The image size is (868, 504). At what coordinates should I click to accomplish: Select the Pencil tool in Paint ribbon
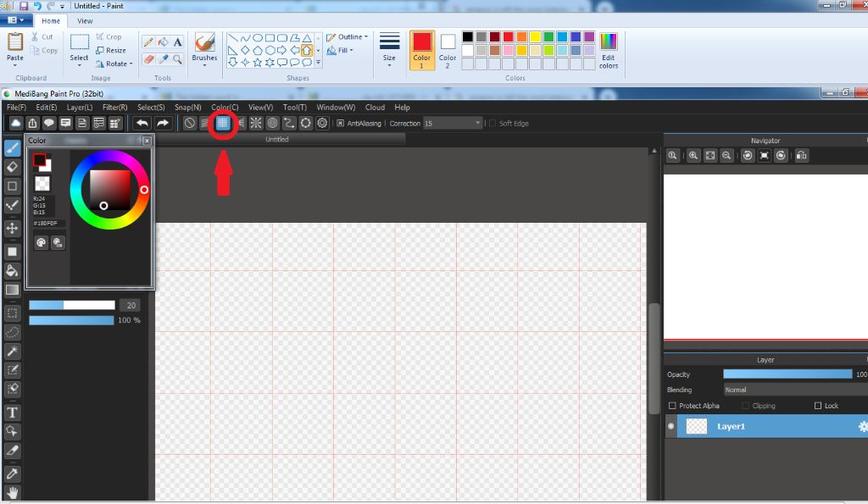(148, 42)
